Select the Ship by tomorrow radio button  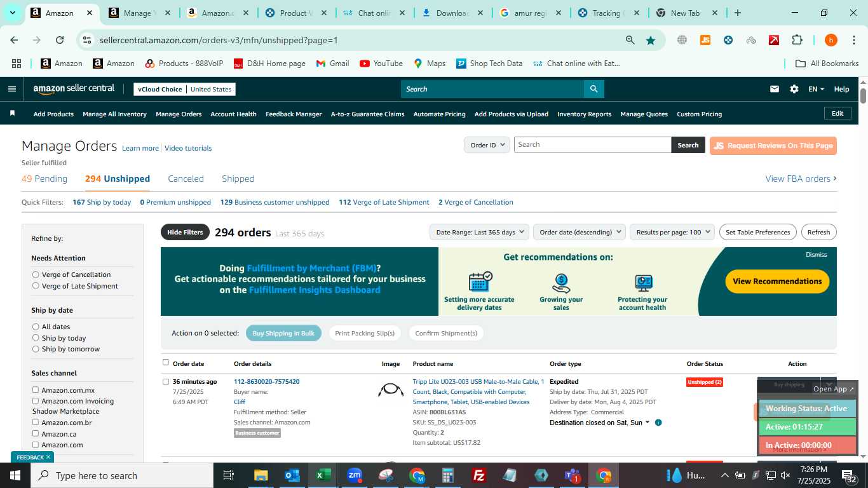coord(36,349)
